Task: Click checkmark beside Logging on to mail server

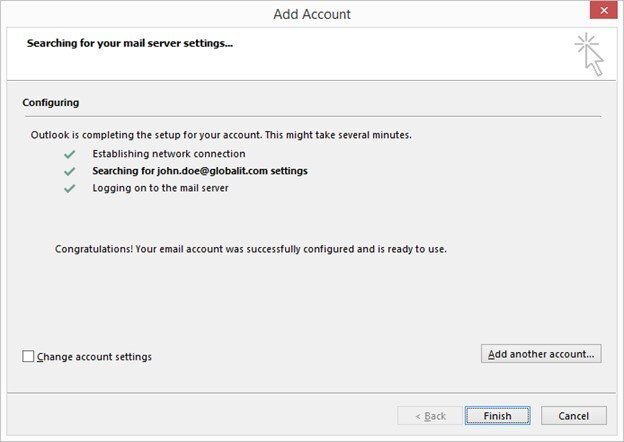Action: click(69, 188)
